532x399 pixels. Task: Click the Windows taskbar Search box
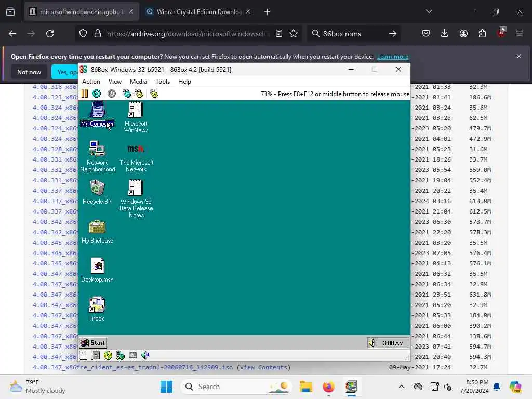(x=236, y=387)
